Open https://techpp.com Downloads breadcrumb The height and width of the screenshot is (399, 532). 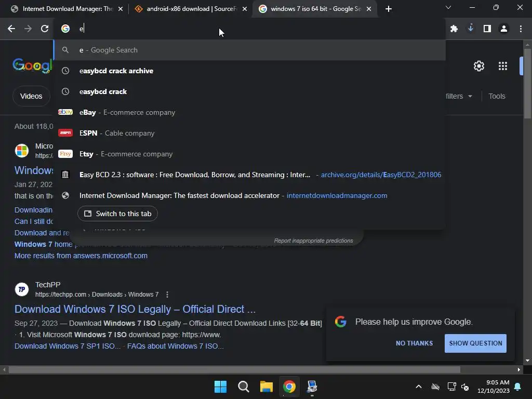(x=97, y=295)
